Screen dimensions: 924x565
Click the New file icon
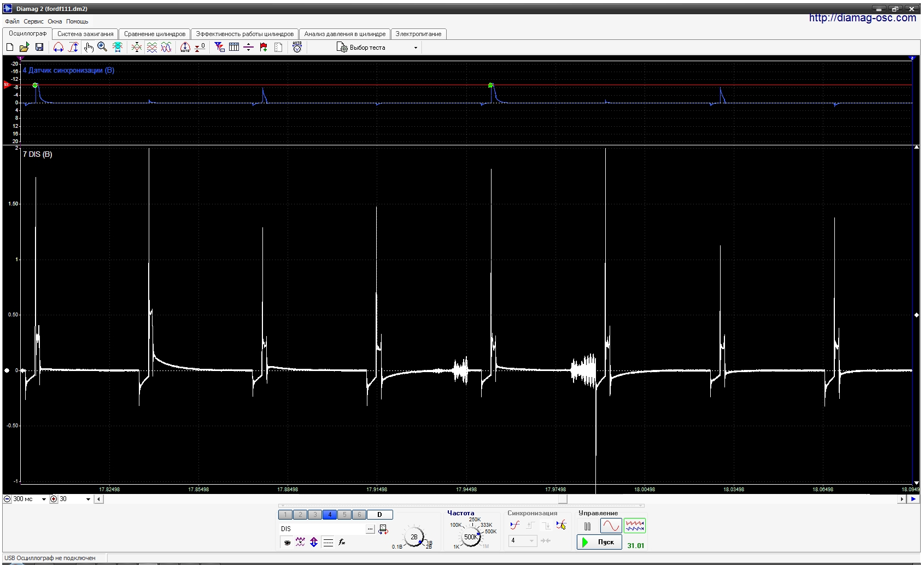(x=10, y=48)
